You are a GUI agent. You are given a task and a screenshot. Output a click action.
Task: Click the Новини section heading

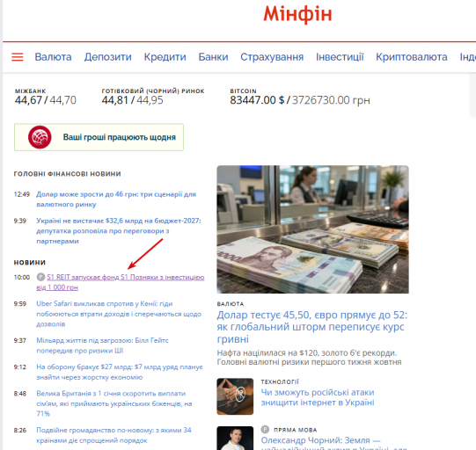click(30, 262)
